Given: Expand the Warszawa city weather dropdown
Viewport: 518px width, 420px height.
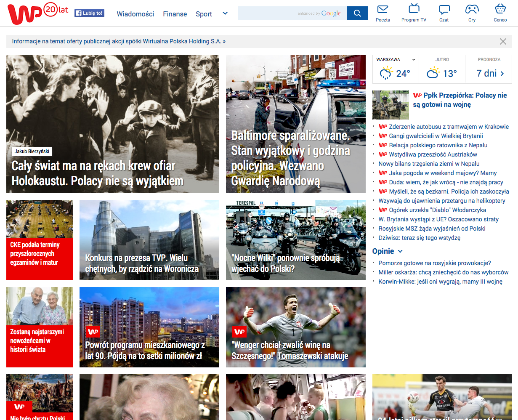Looking at the screenshot, I should (413, 60).
